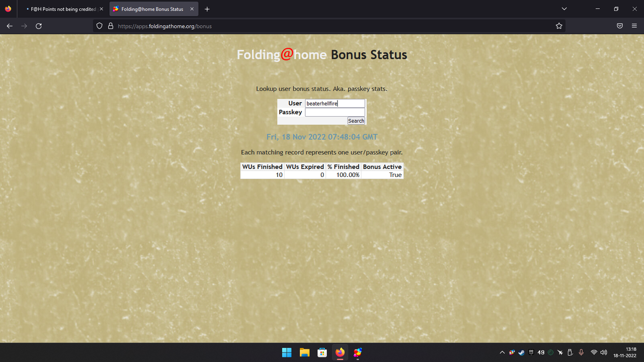Click the Epic Games tray icon
The width and height of the screenshot is (644, 362).
pos(531,352)
